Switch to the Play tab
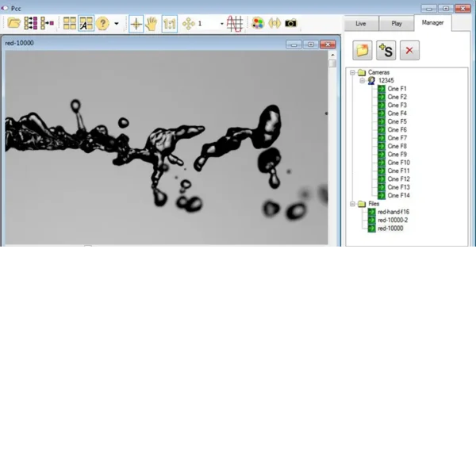This screenshot has width=476, height=476. [397, 24]
